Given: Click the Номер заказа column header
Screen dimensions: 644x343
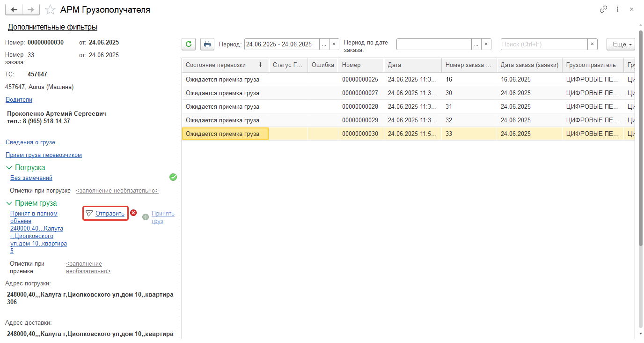Looking at the screenshot, I should (x=469, y=65).
